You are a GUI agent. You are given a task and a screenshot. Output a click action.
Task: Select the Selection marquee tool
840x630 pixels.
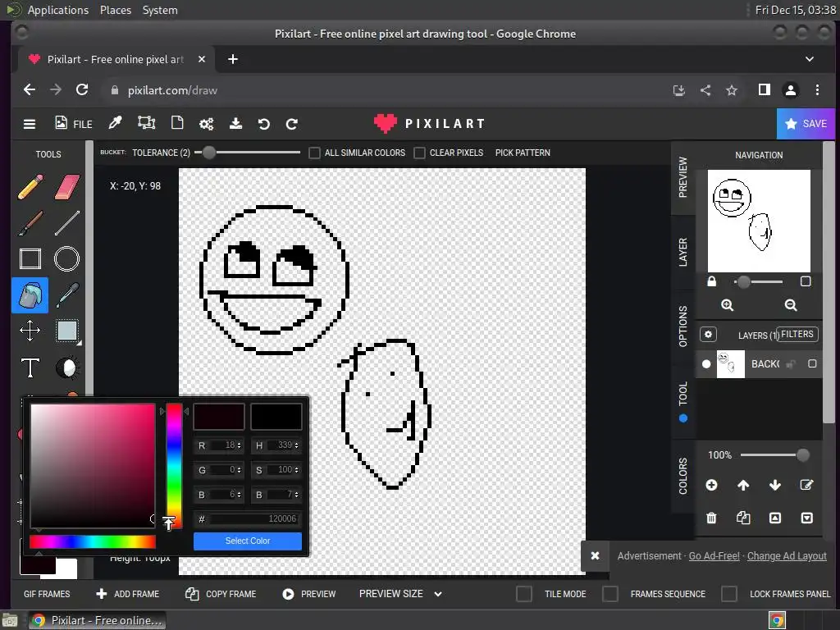(67, 331)
